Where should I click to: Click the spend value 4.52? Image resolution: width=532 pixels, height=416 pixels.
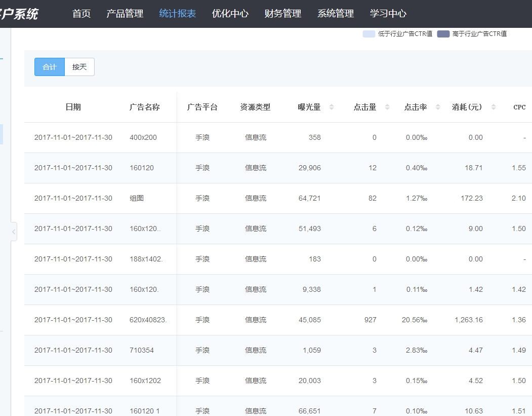pyautogui.click(x=476, y=381)
